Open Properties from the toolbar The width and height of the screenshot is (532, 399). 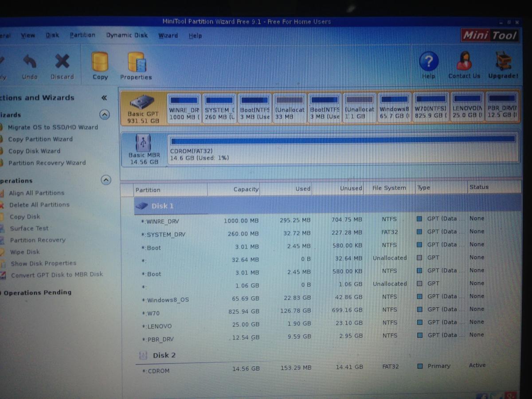pos(136,63)
